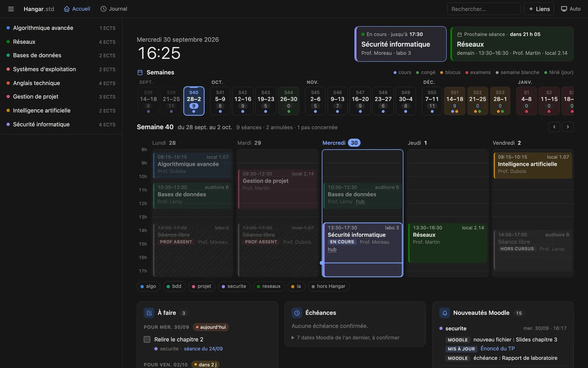Select week S51 14–18
Viewport: 588px width, 368px height.
click(455, 101)
